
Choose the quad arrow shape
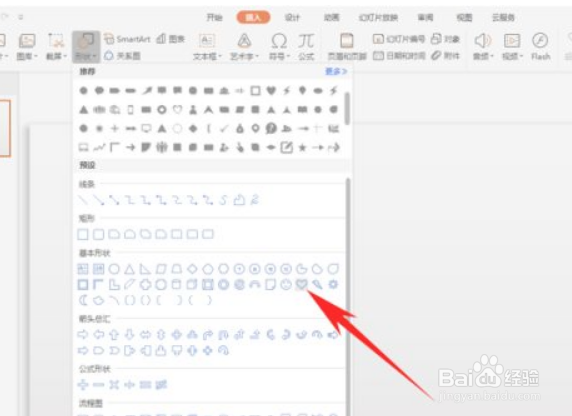point(177,334)
